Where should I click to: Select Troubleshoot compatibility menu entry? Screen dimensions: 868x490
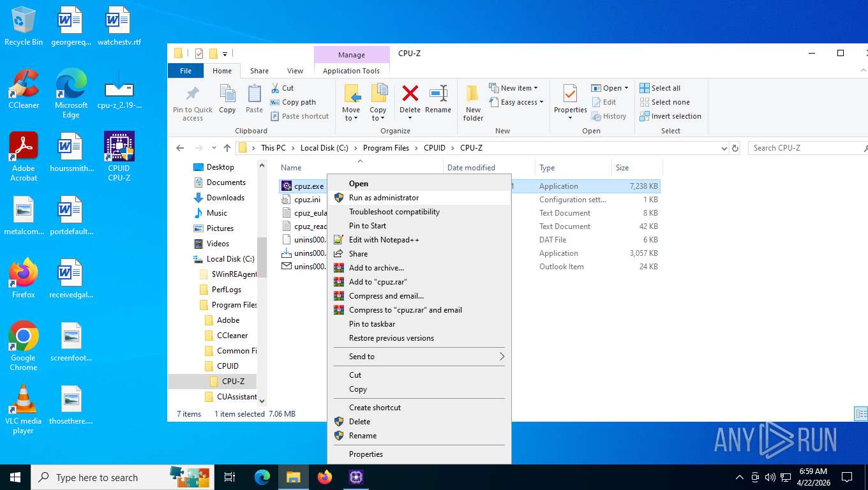point(419,212)
